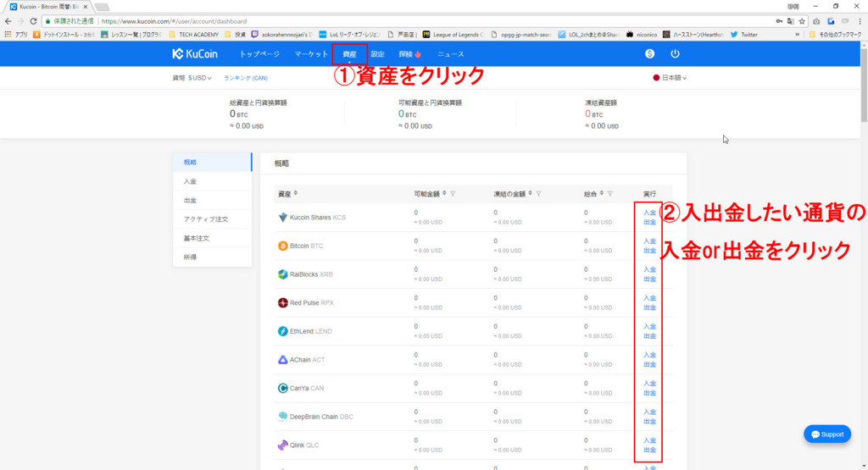Sort by 総合 column arrows
868x470 pixels.
tap(601, 194)
